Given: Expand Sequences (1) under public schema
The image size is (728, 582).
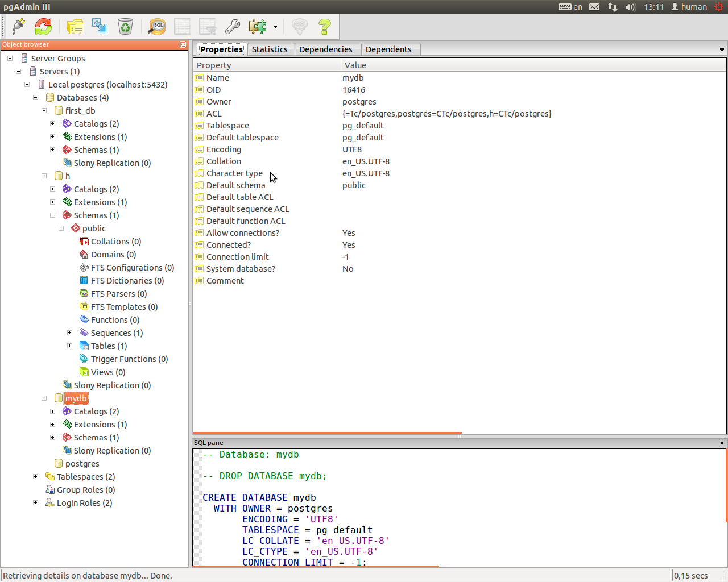Looking at the screenshot, I should 69,333.
